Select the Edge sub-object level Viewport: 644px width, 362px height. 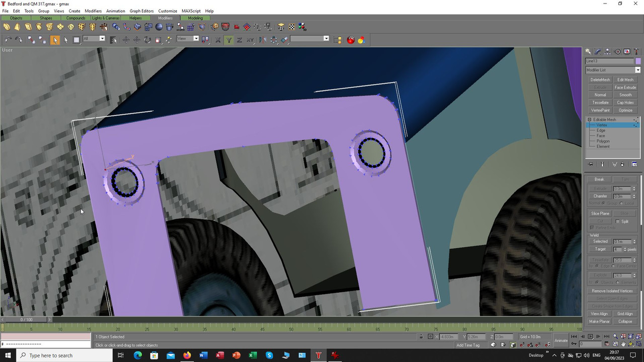(601, 130)
